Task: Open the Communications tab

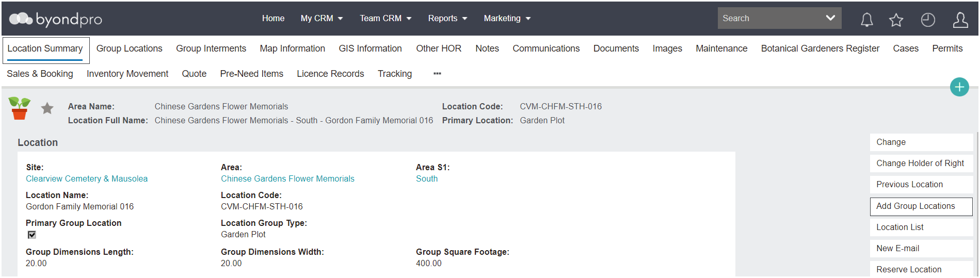Action: point(546,48)
